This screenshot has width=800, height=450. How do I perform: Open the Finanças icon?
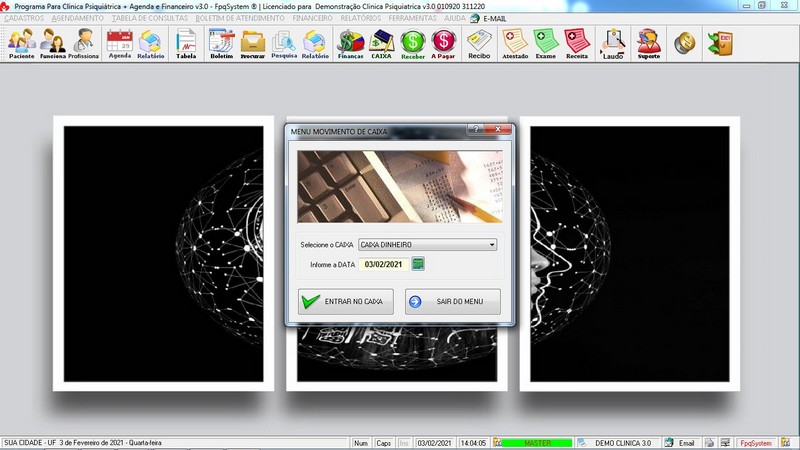click(351, 44)
